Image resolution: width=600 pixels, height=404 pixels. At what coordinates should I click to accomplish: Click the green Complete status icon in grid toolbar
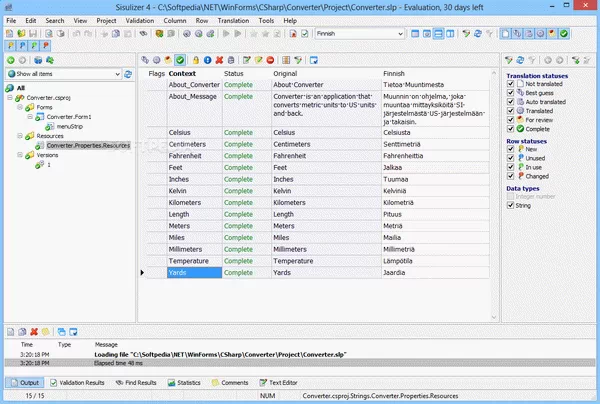[180, 59]
